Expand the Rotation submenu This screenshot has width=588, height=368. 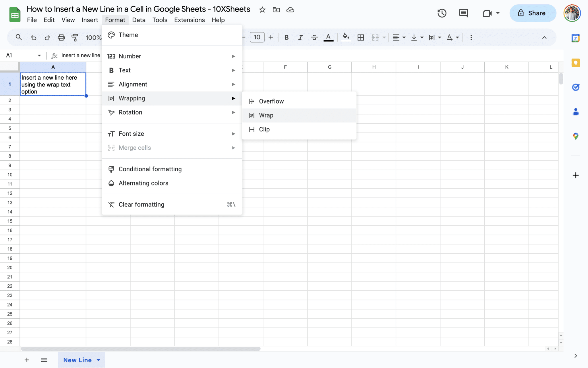point(172,112)
